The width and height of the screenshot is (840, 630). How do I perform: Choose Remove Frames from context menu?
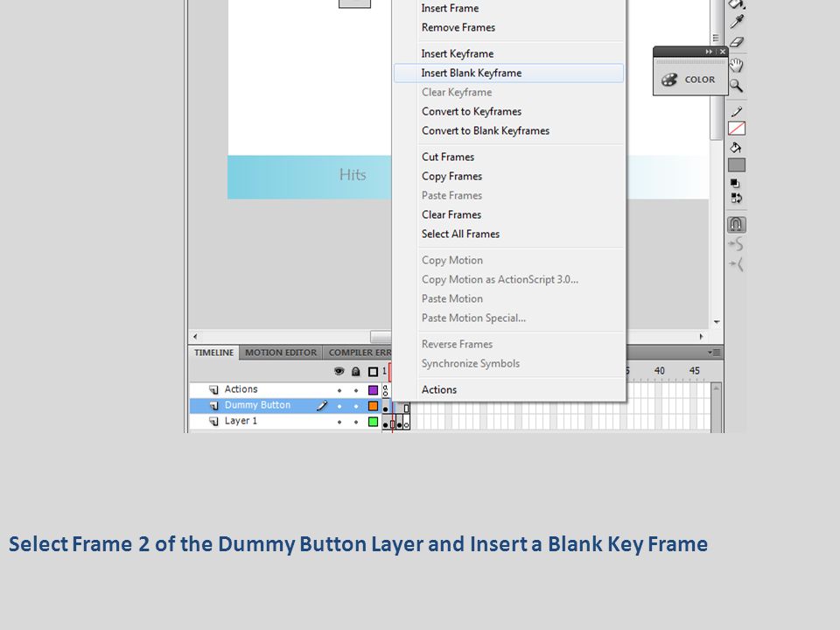(509, 28)
